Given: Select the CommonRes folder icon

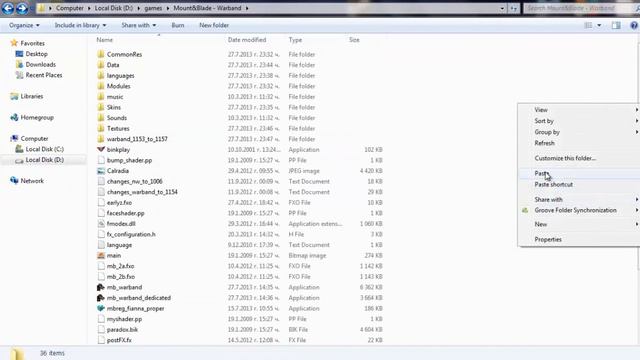Looking at the screenshot, I should point(101,54).
